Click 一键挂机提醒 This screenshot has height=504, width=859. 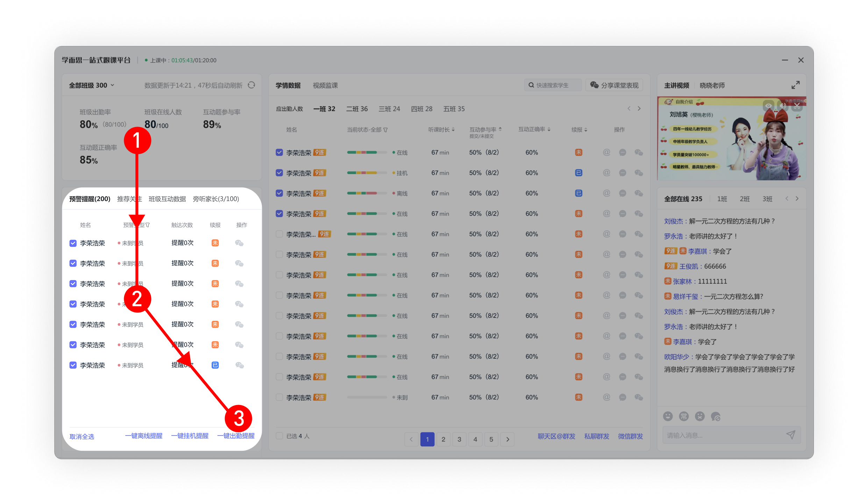pos(190,436)
